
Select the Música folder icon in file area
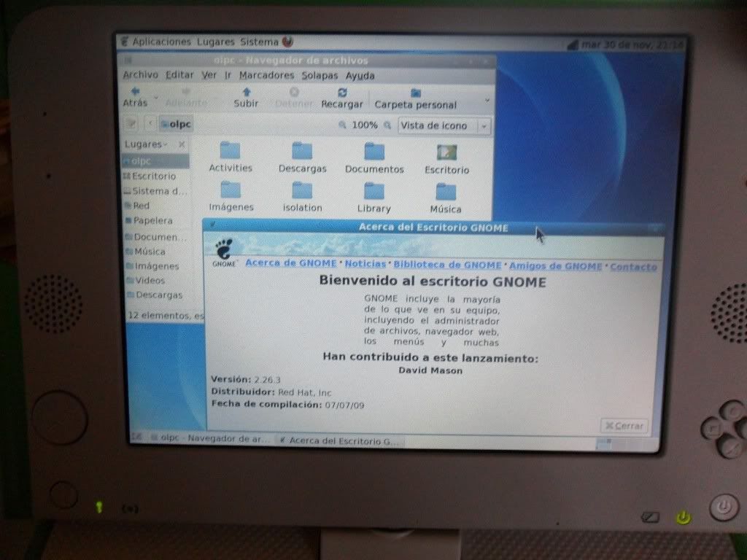coord(446,198)
